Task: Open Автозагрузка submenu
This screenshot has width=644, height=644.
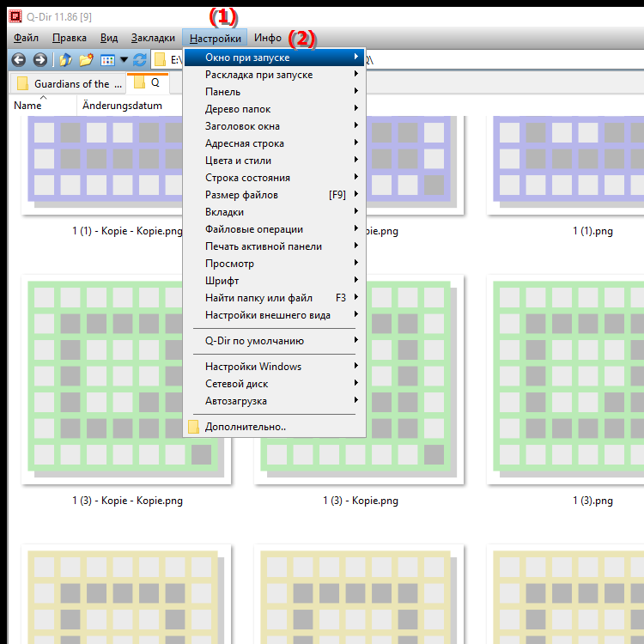Action: point(275,401)
